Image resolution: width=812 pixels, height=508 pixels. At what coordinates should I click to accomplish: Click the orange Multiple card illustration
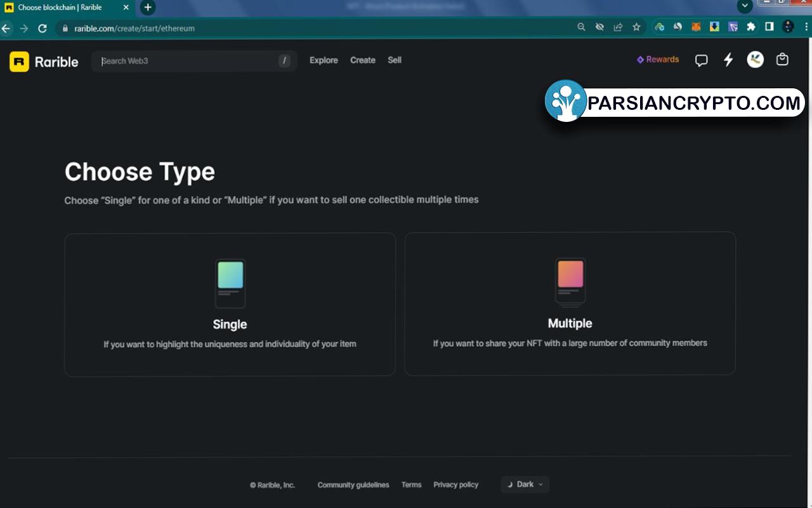[x=570, y=283]
